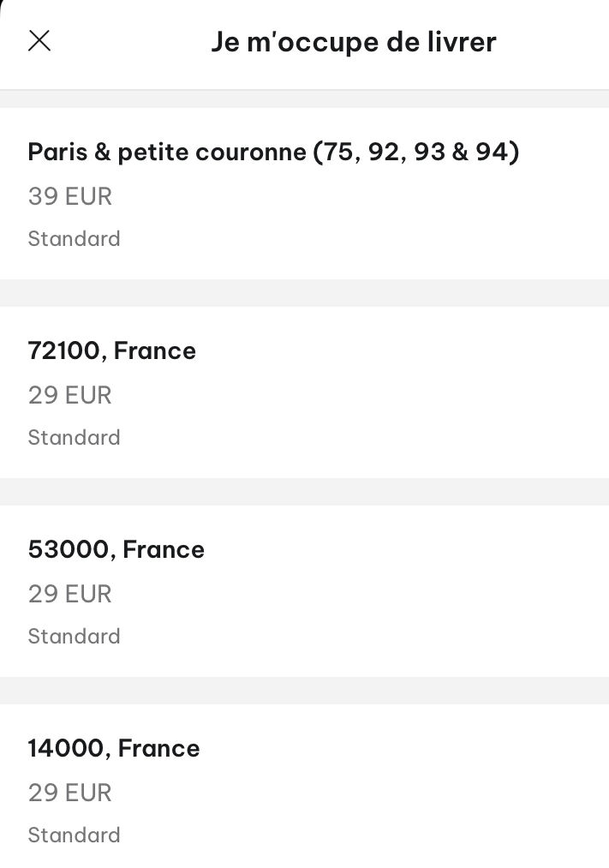
Task: Close the Je m'occupe de livrer screen
Action: pos(39,41)
